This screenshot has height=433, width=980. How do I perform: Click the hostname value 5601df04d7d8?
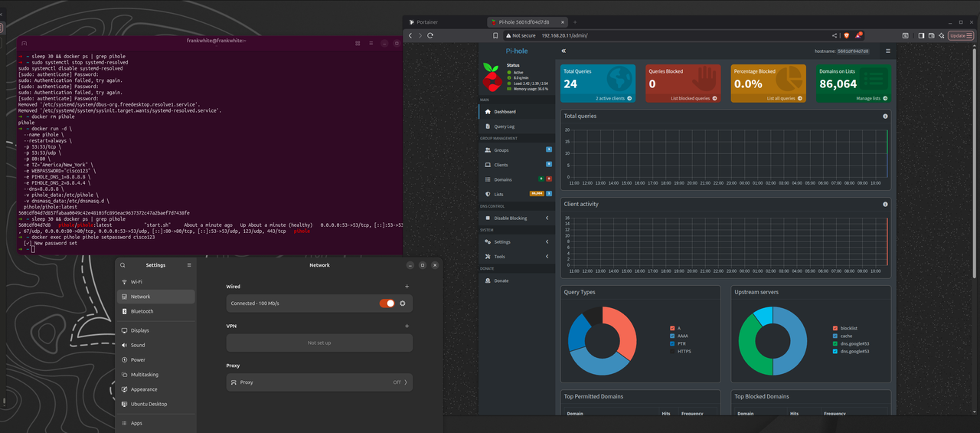[x=853, y=51]
